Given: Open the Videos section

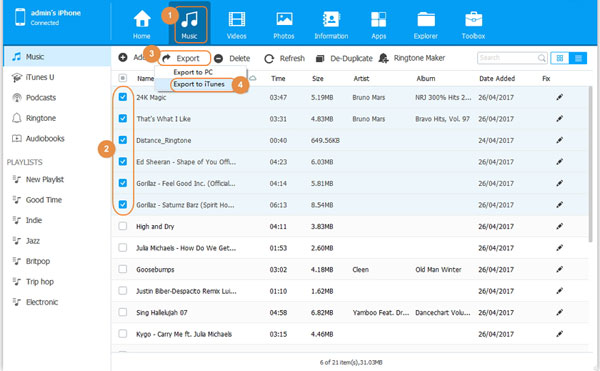Looking at the screenshot, I should pyautogui.click(x=236, y=24).
